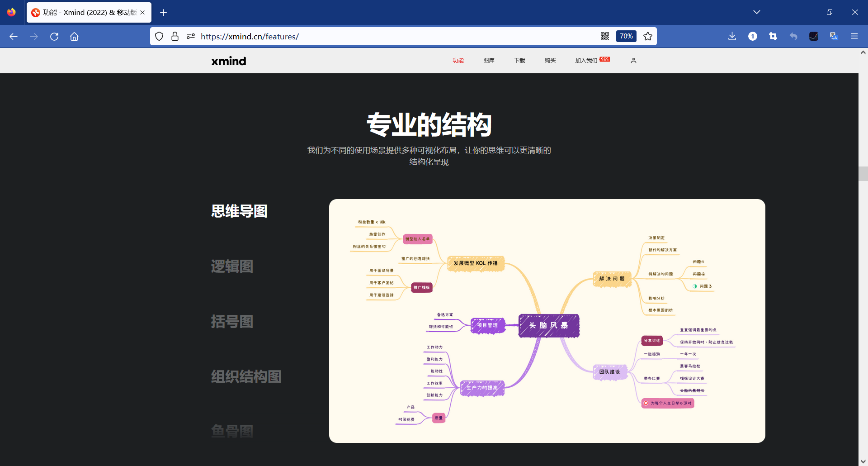Click the crop screenshot extension icon
Image resolution: width=868 pixels, height=466 pixels.
click(x=773, y=36)
